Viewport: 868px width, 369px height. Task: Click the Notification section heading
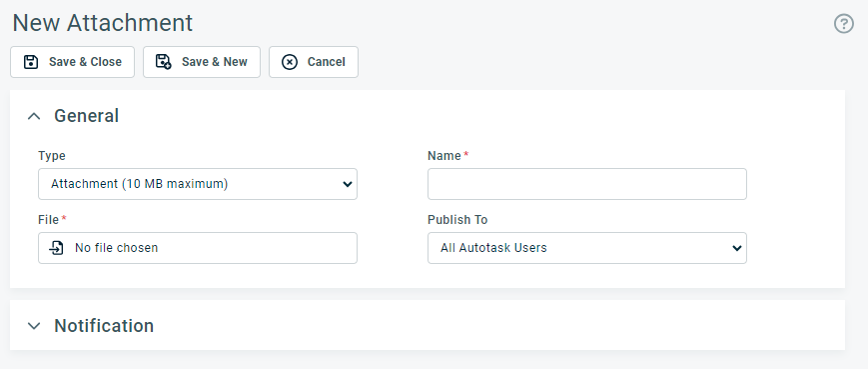point(104,326)
